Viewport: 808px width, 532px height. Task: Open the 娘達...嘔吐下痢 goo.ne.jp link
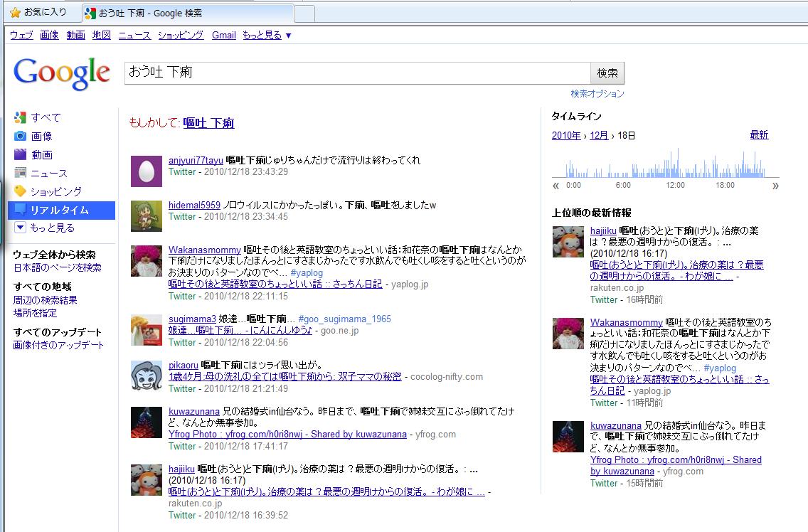click(240, 331)
